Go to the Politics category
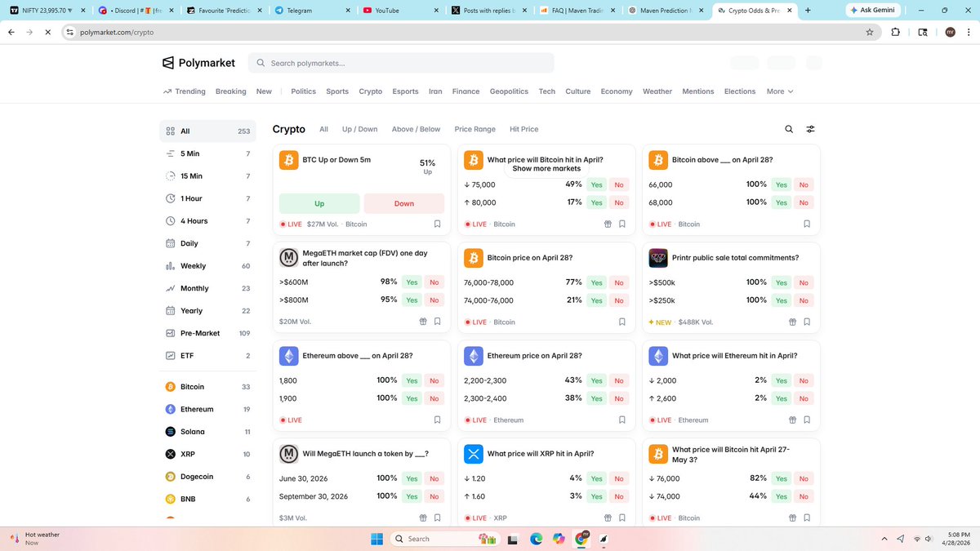980x551 pixels. coord(303,91)
